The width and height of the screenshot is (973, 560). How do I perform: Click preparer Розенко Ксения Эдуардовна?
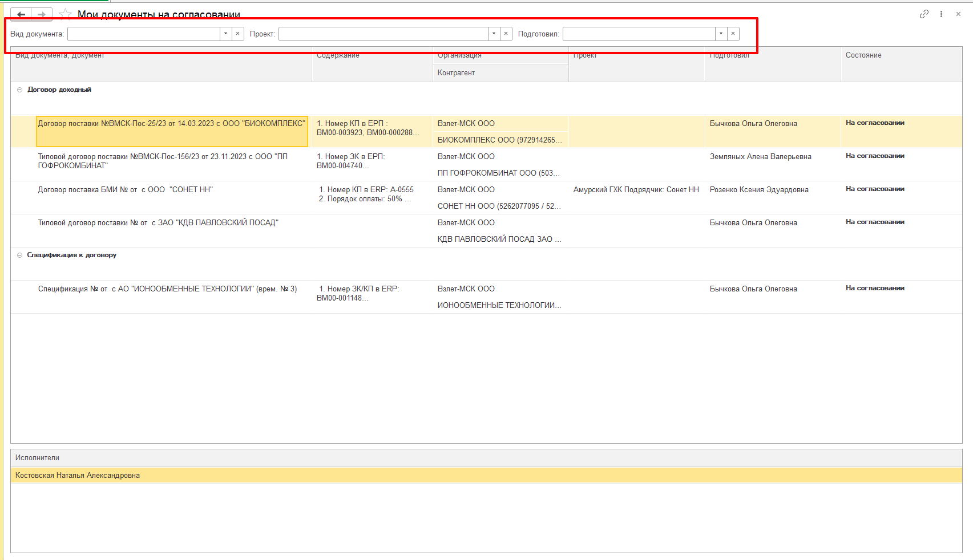(759, 190)
